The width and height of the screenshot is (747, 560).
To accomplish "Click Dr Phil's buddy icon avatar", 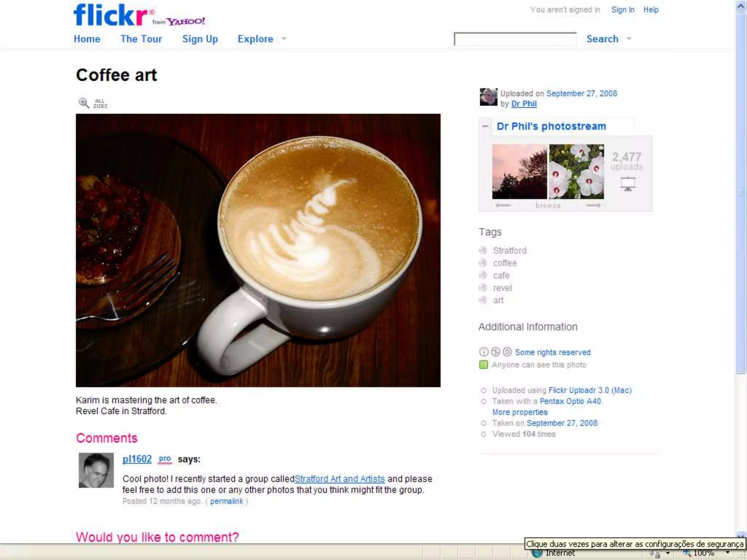I will click(488, 97).
